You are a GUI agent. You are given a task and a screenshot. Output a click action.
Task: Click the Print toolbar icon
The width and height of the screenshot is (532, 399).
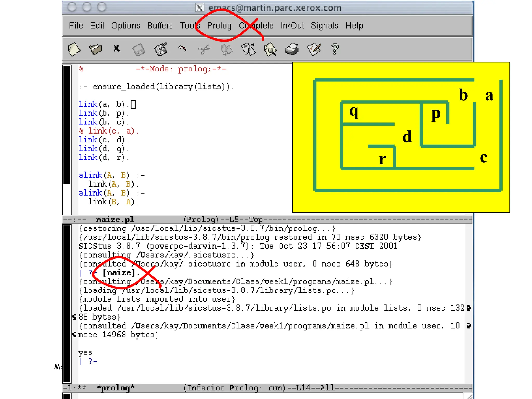pos(292,49)
